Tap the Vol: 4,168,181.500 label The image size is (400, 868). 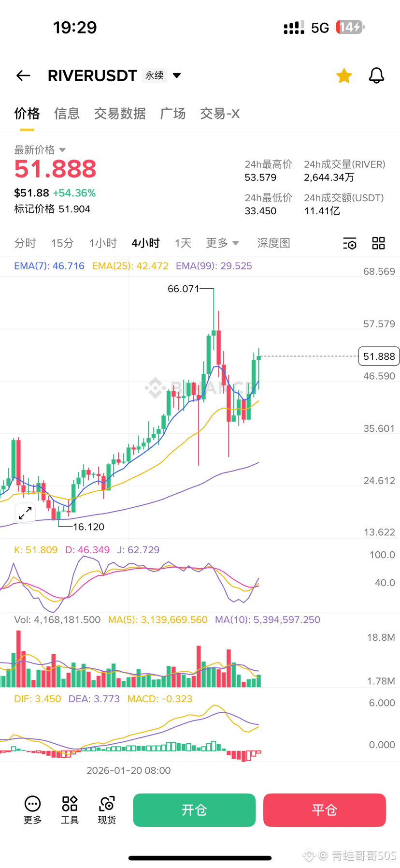click(x=57, y=619)
